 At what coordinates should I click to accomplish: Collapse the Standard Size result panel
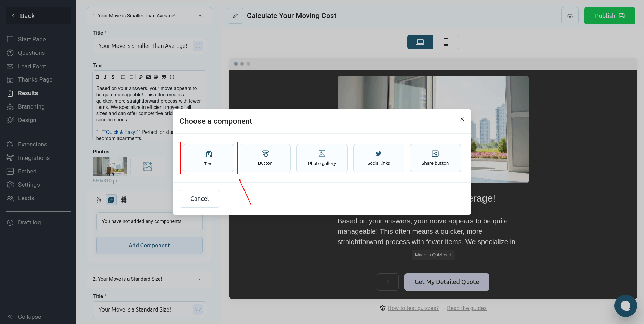click(x=200, y=279)
